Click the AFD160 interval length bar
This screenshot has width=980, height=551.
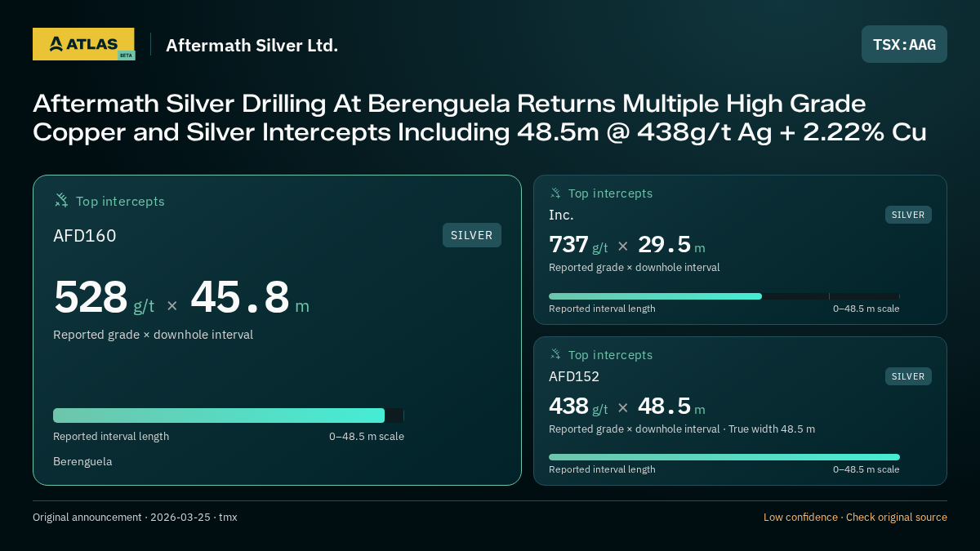(x=229, y=415)
